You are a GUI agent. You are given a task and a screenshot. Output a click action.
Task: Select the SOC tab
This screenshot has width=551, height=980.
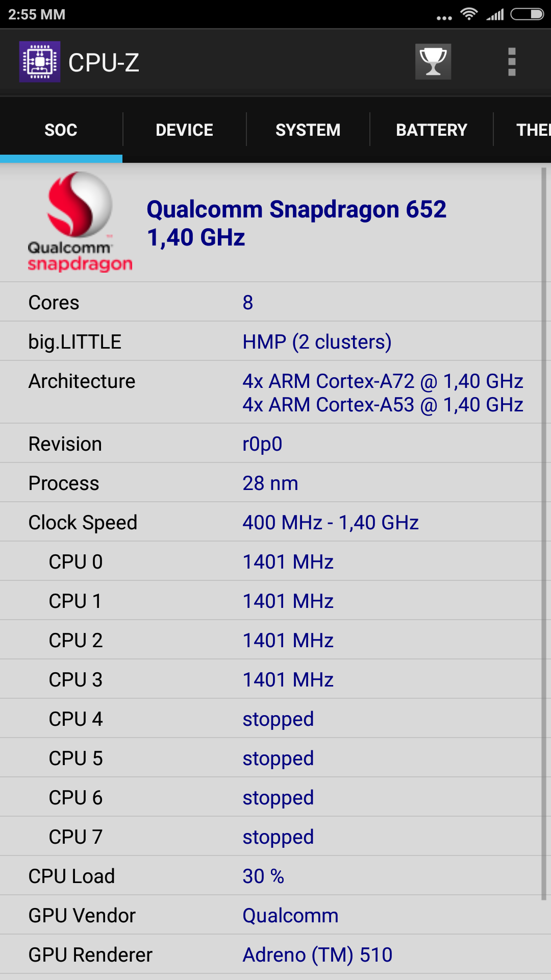tap(61, 130)
